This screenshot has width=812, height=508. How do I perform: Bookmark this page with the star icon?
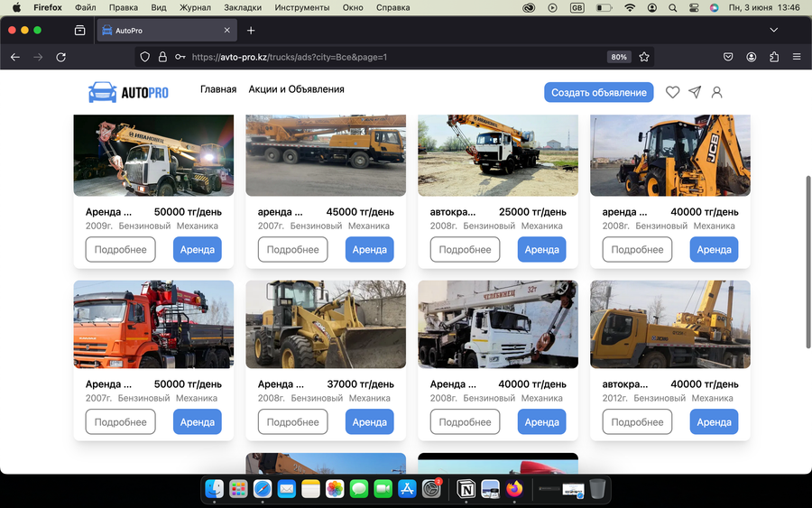pyautogui.click(x=643, y=57)
